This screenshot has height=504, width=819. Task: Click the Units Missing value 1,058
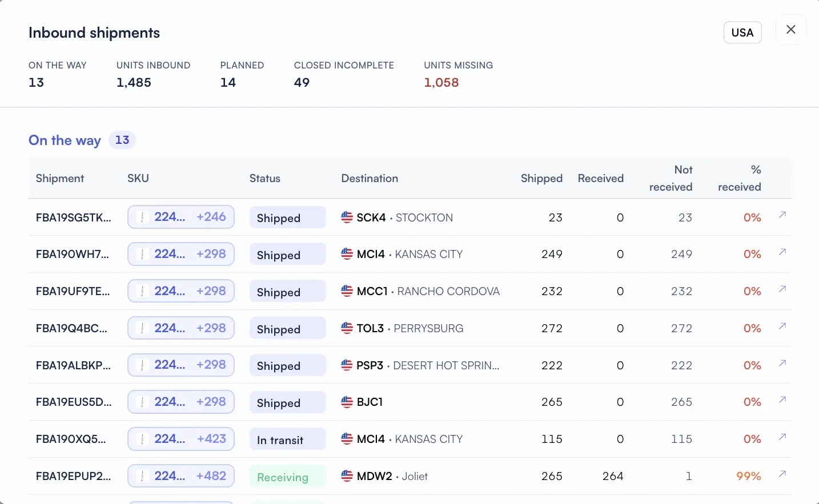point(441,82)
